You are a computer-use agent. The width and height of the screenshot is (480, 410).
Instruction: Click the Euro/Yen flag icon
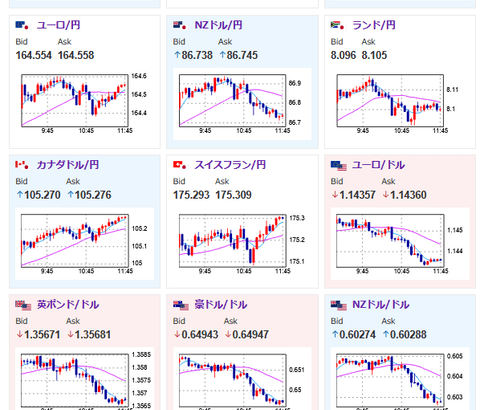click(x=22, y=25)
